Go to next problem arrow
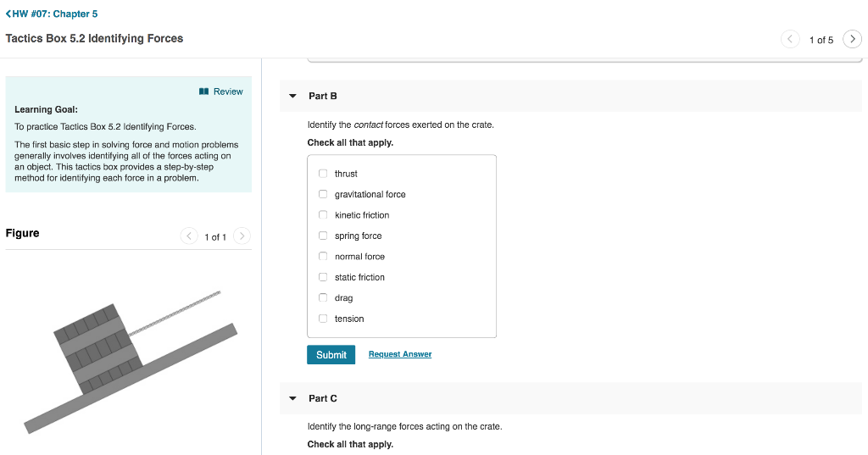The width and height of the screenshot is (868, 455). click(x=852, y=39)
